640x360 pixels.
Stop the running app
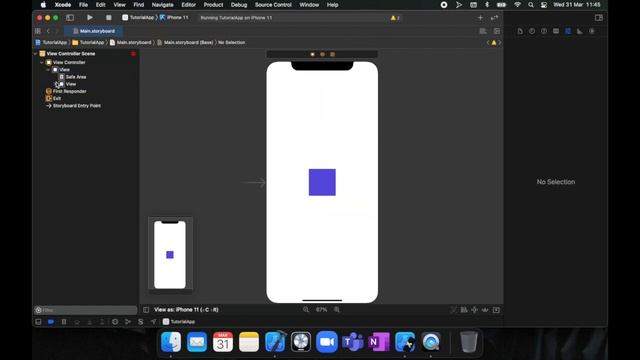[x=109, y=18]
